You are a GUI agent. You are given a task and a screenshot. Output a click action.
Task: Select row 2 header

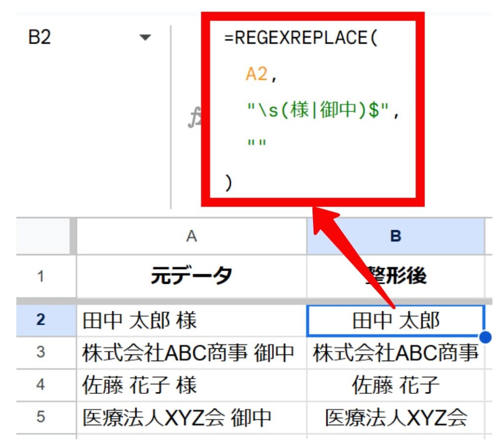pyautogui.click(x=40, y=320)
